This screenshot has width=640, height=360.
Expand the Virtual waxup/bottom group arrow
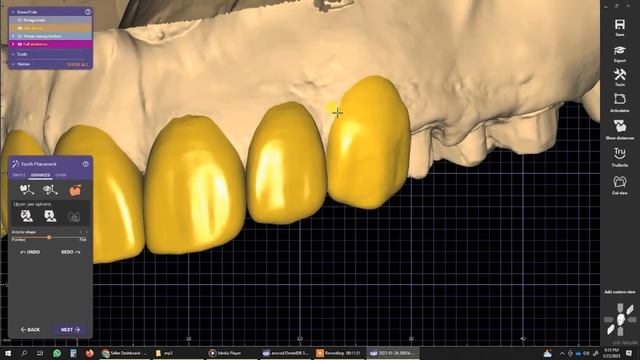pyautogui.click(x=13, y=36)
